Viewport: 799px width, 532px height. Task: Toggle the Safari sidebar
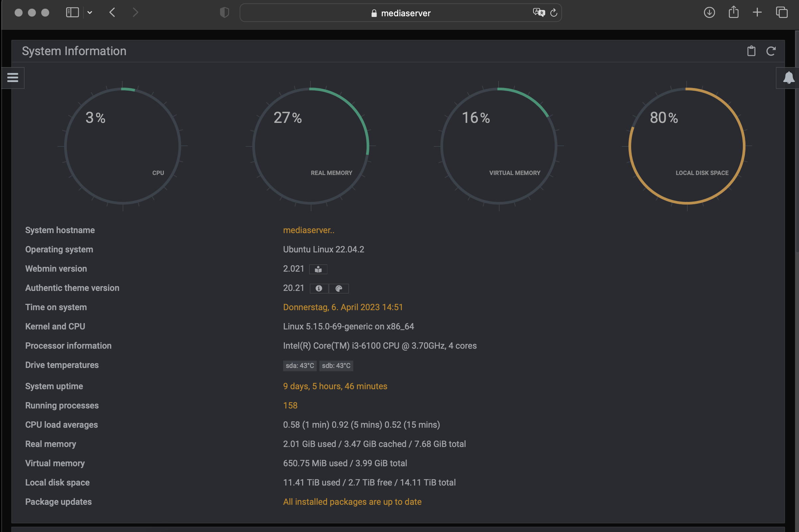click(72, 13)
